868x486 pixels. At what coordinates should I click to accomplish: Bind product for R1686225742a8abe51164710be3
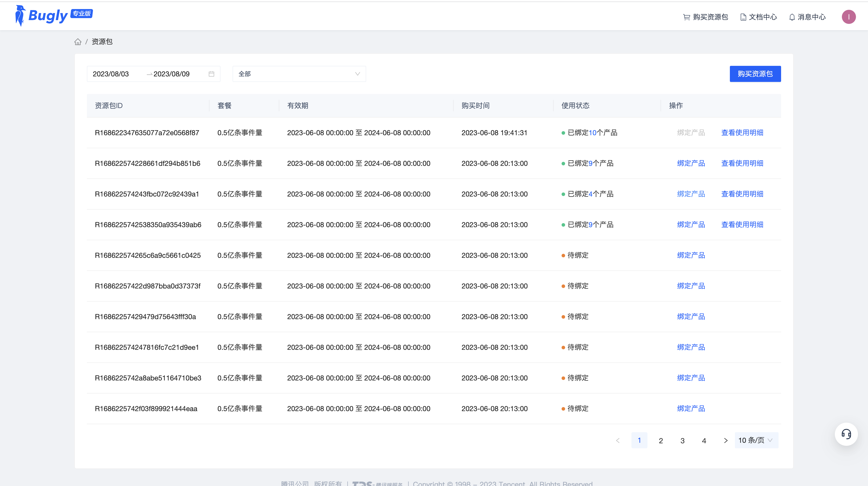point(691,378)
